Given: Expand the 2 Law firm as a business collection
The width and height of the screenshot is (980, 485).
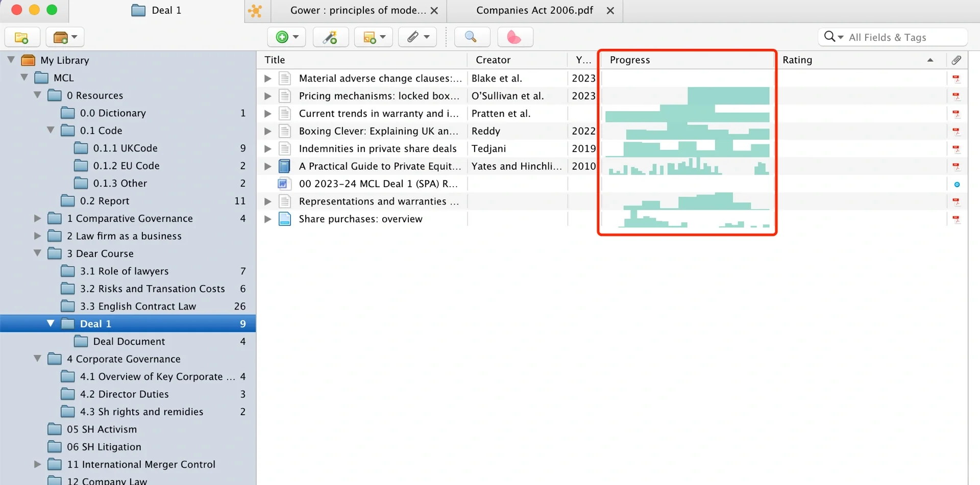Looking at the screenshot, I should [x=38, y=236].
